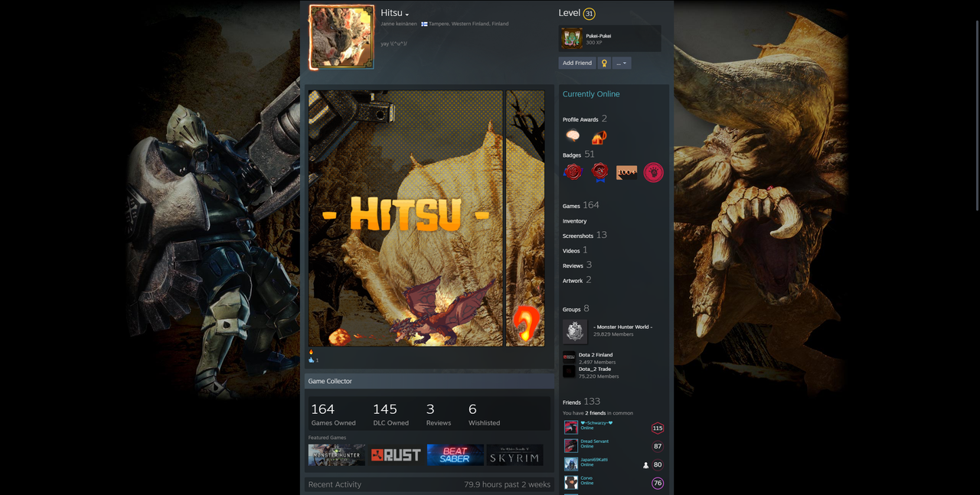Screen dimensions: 980x495
Task: Open Japani69Katti friend profile name
Action: [594, 460]
